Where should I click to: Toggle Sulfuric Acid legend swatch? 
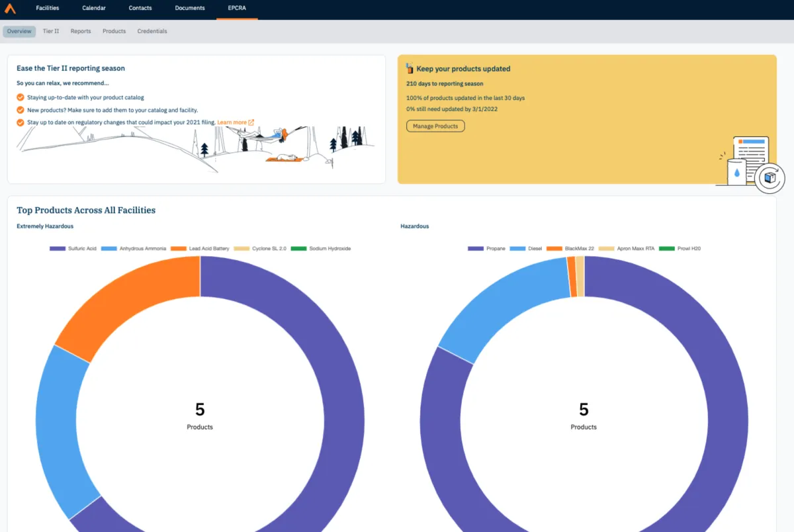pyautogui.click(x=58, y=249)
